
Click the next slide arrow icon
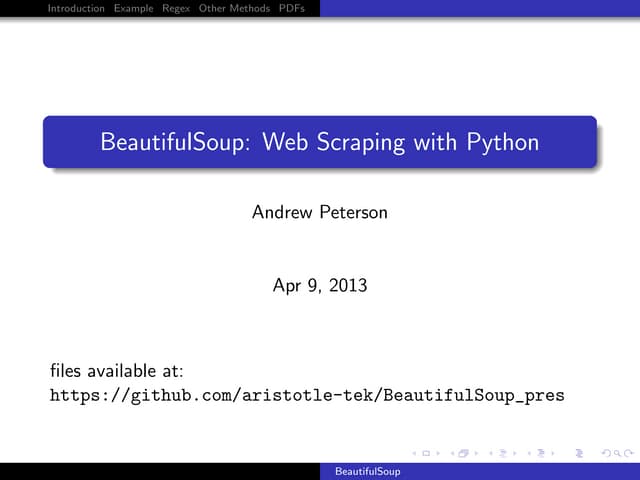[439, 453]
